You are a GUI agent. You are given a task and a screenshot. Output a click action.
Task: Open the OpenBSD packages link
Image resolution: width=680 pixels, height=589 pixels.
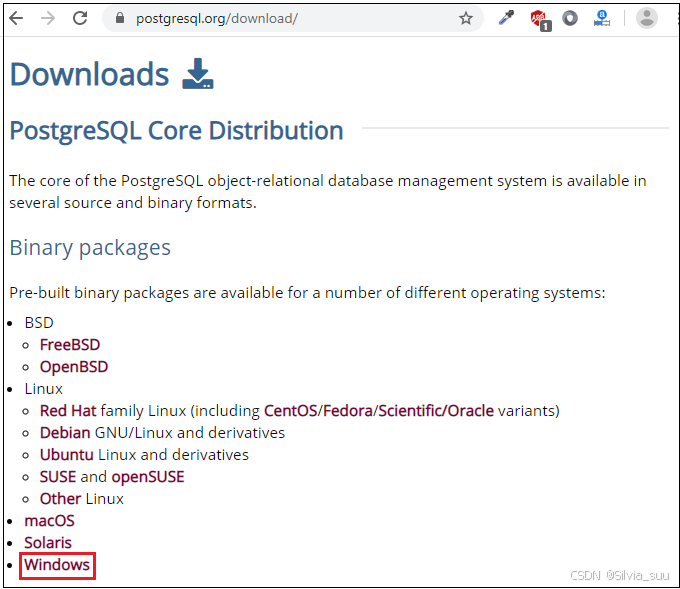pyautogui.click(x=74, y=367)
